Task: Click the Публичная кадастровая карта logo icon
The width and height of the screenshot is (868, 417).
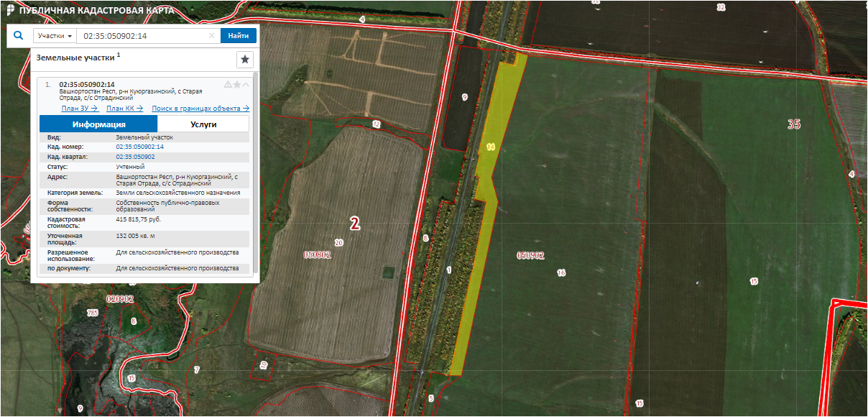Action: (9, 11)
